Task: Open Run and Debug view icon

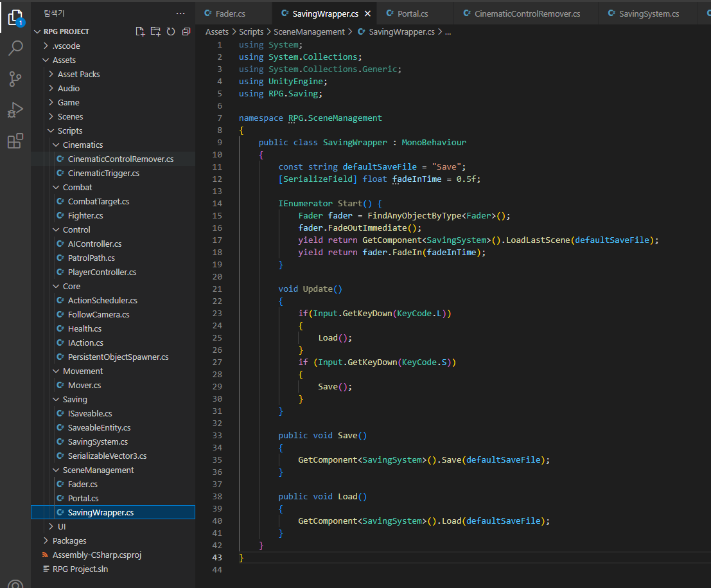Action: [15, 110]
